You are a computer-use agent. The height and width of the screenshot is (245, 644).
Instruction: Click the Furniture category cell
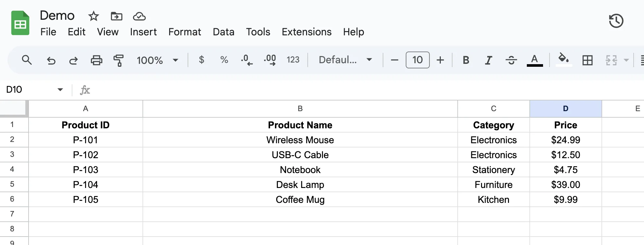[494, 185]
